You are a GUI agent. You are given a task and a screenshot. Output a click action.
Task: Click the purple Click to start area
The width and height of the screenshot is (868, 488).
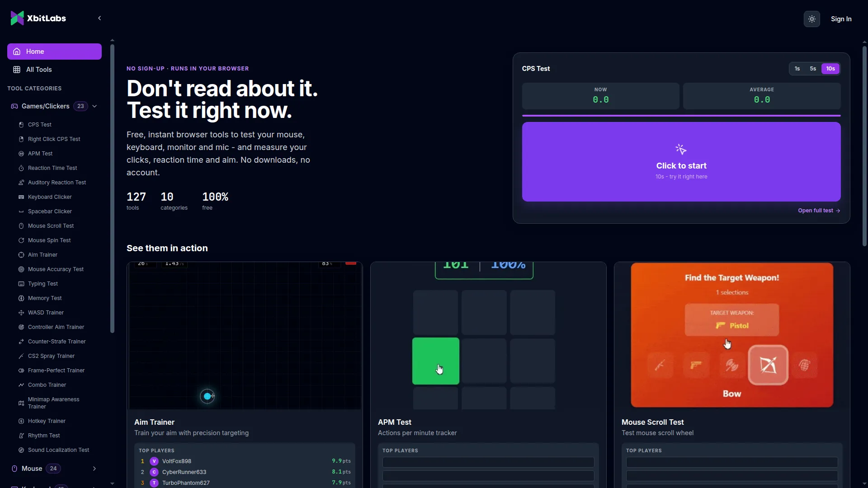pos(681,162)
